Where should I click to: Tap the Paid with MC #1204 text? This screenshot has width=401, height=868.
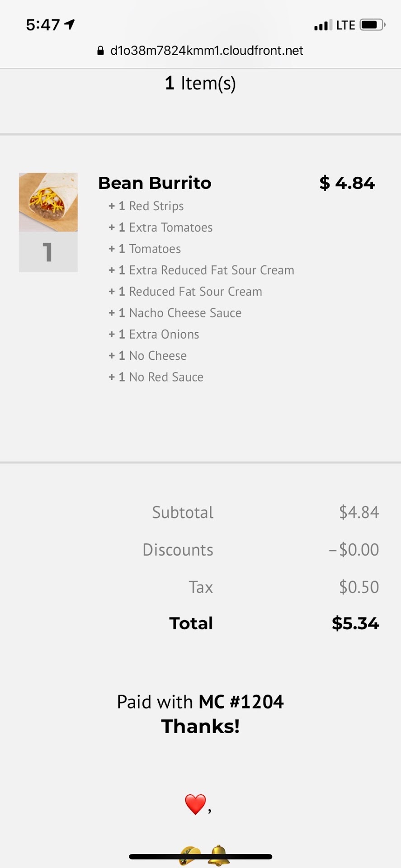[x=200, y=702]
